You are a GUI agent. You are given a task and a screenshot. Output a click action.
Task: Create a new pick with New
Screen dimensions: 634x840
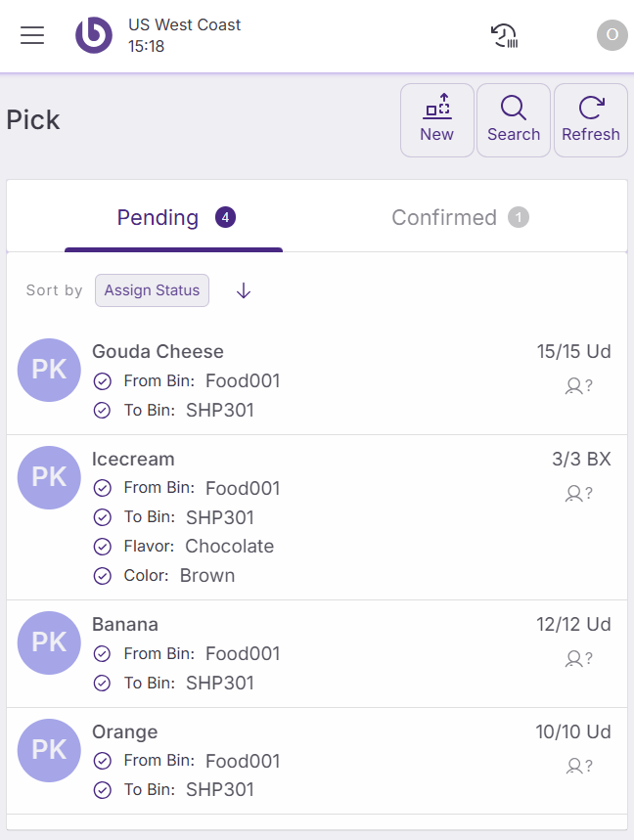pos(436,119)
